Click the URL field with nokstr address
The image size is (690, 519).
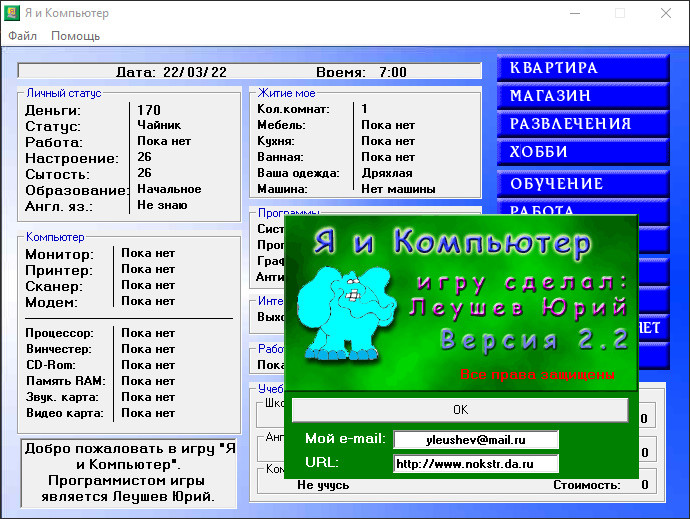tap(476, 464)
